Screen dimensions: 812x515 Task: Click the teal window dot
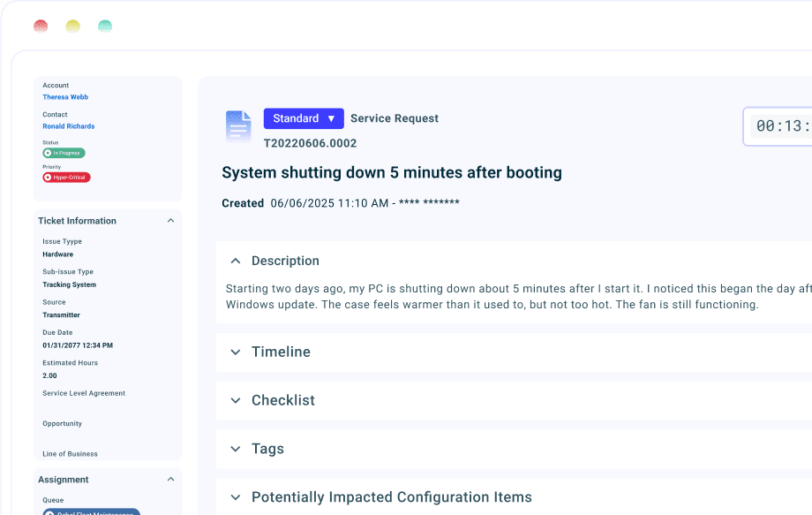coord(105,27)
